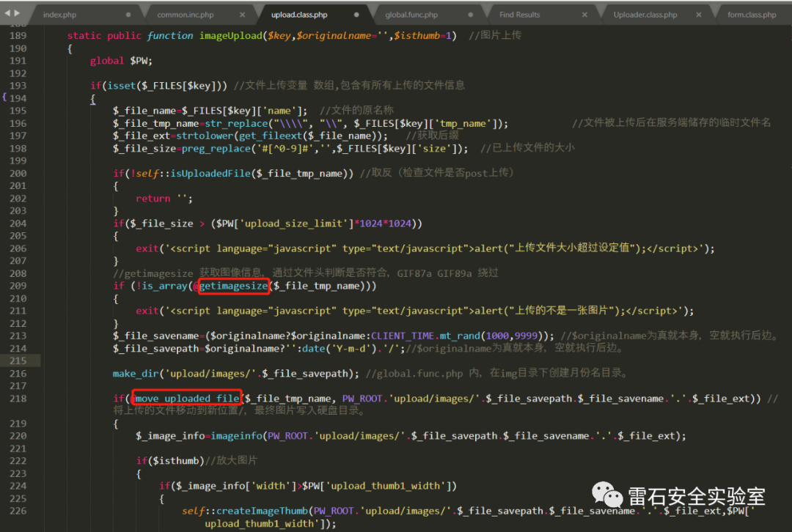
Task: Close the common.inc.php tab
Action: 243,15
